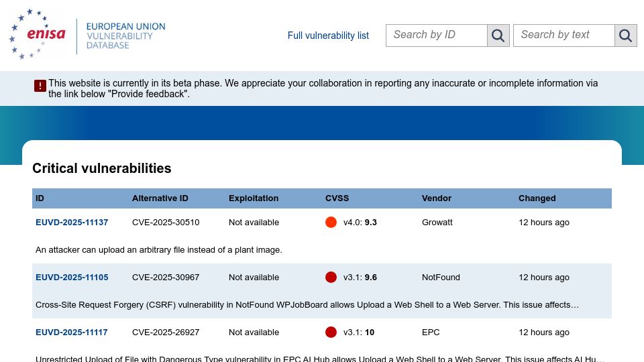
Task: Click the Changed column header
Action: pos(537,198)
